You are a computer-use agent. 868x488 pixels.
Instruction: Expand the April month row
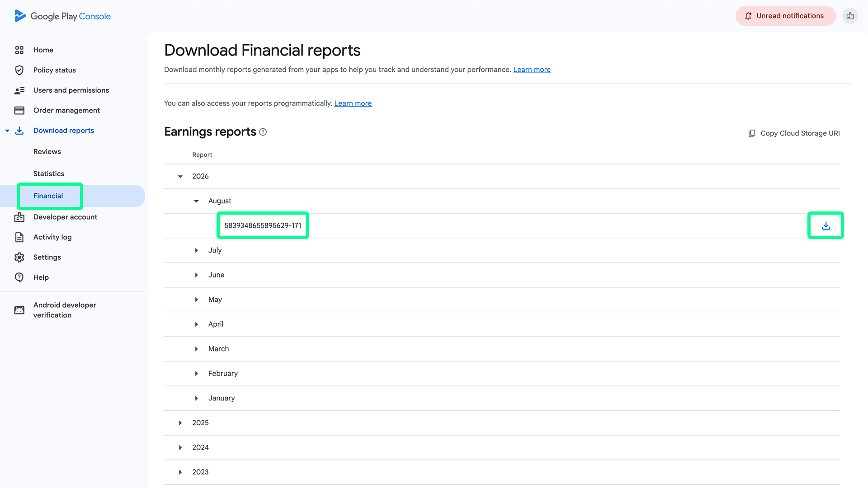(x=196, y=324)
